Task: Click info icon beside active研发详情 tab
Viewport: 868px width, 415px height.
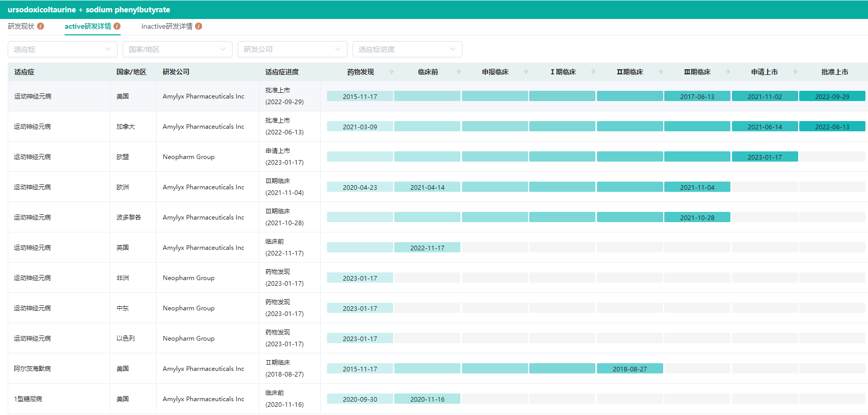Action: coord(117,26)
